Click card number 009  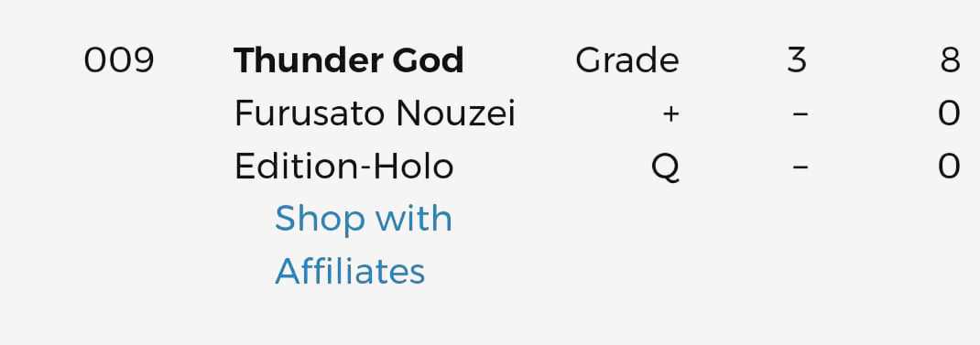(x=119, y=61)
